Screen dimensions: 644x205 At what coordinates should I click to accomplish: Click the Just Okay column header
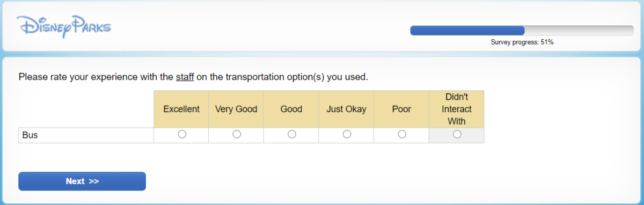[x=346, y=109]
